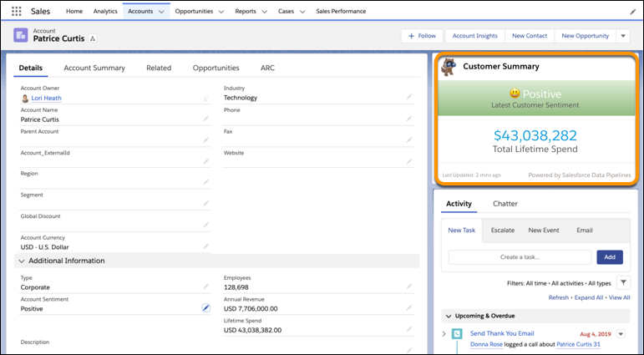This screenshot has height=355, width=644.
Task: Open the Donna Rose link
Action: pos(486,344)
